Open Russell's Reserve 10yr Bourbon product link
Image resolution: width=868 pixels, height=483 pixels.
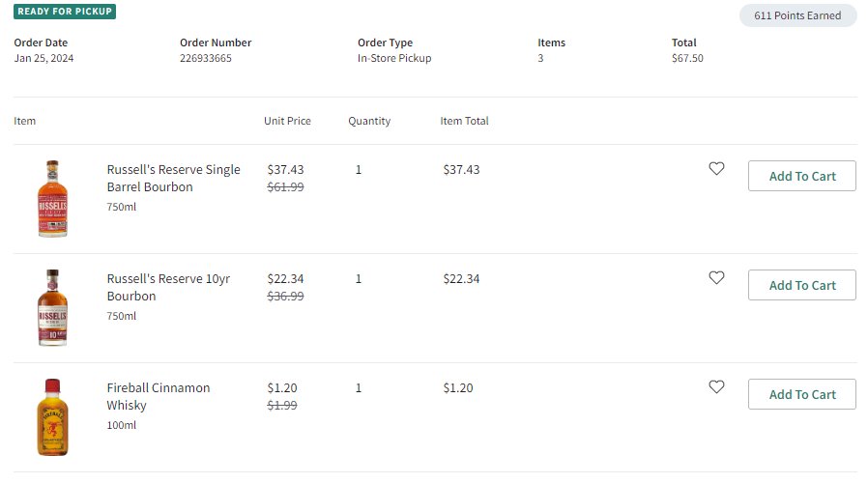(168, 287)
